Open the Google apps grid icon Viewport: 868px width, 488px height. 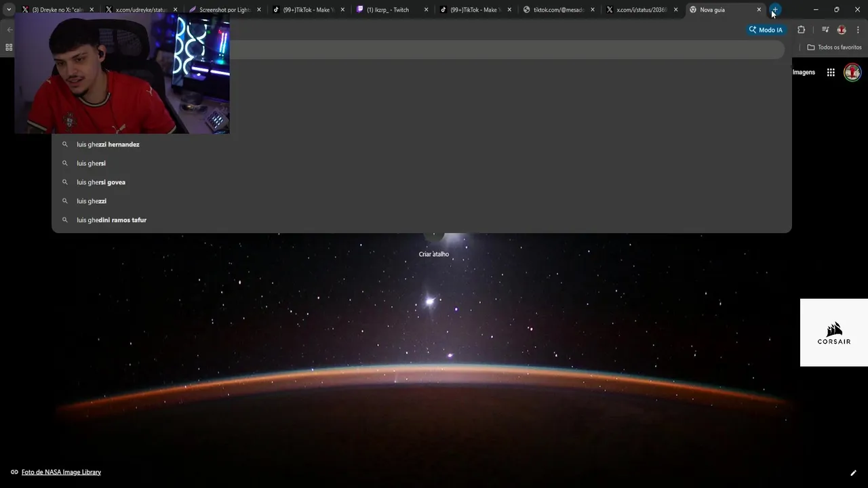pyautogui.click(x=831, y=73)
